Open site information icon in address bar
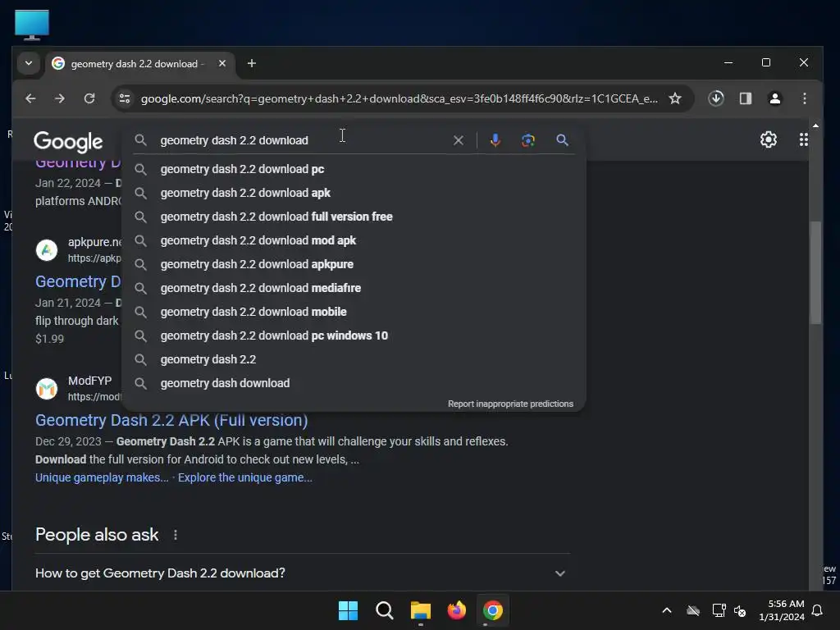 click(x=125, y=98)
